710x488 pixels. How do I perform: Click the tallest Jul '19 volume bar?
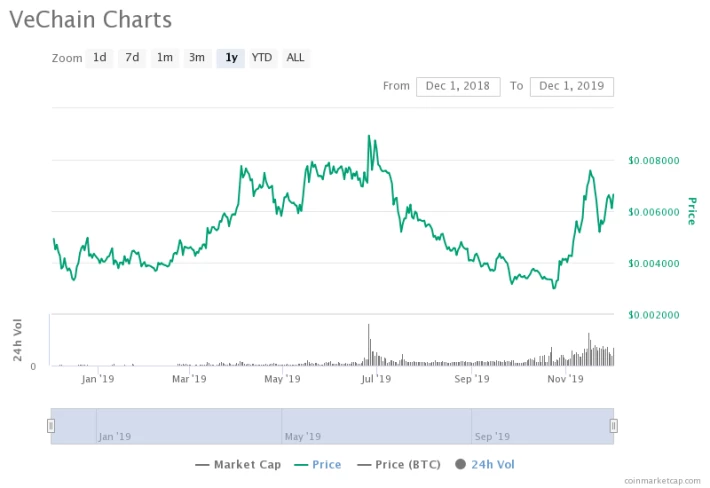tap(369, 344)
